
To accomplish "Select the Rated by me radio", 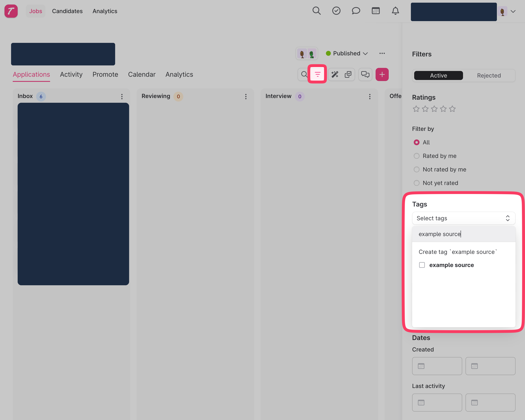I will coord(416,156).
